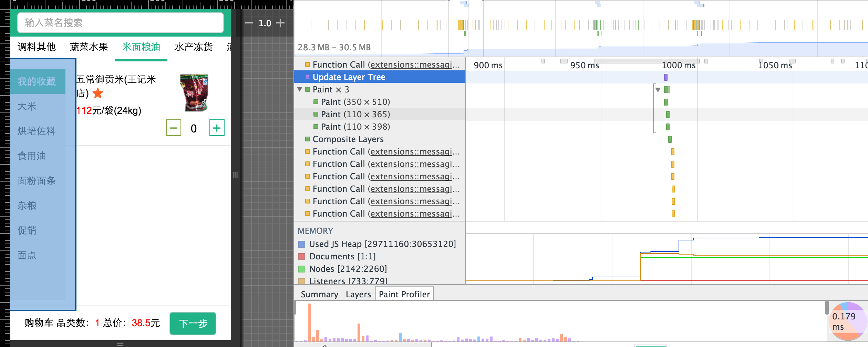Viewport: 868px width, 347px height.
Task: Click the purple Update Layer Tree timeline bar
Action: coord(665,77)
